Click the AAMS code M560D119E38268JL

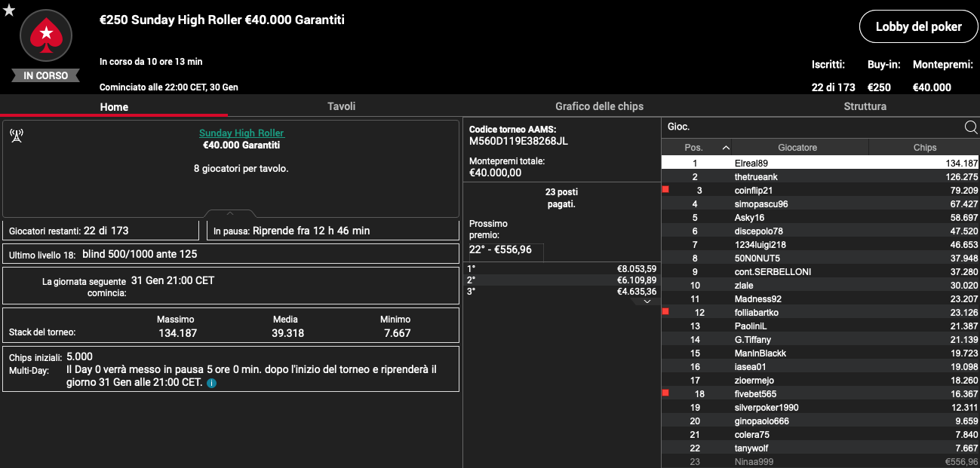518,141
